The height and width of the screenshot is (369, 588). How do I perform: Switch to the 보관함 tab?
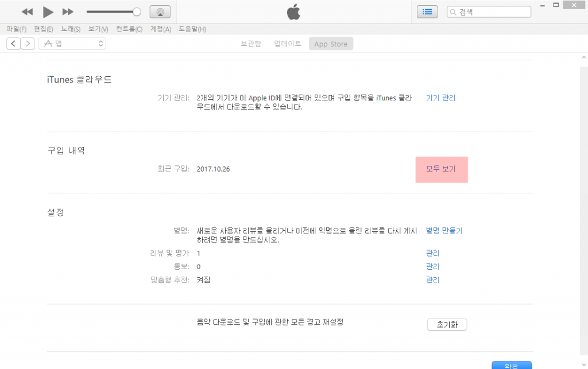(250, 44)
